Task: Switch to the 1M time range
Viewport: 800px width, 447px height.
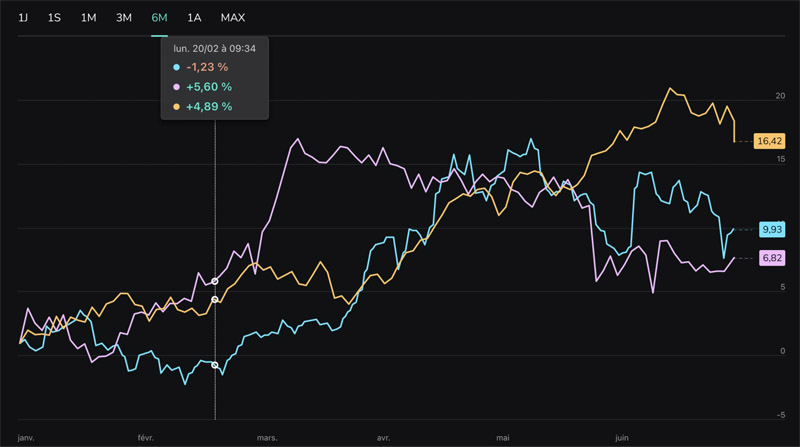Action: (x=88, y=18)
